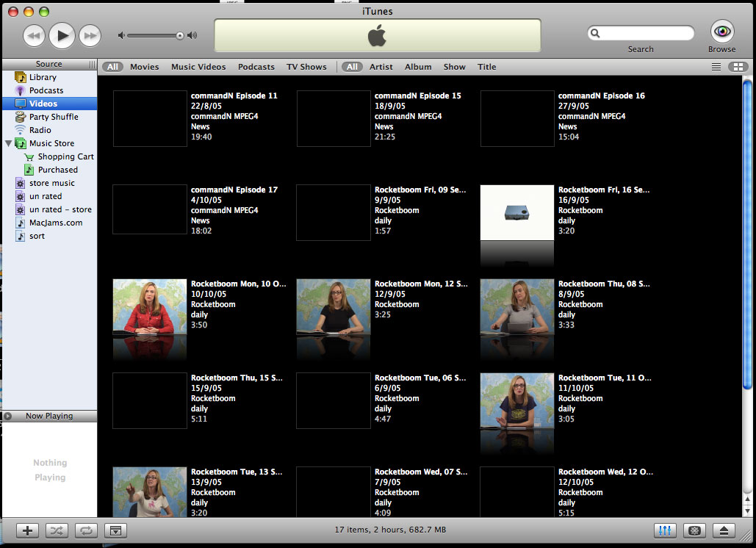Screen dimensions: 756x548
Task: Toggle shuffle mode button
Action: tap(57, 530)
